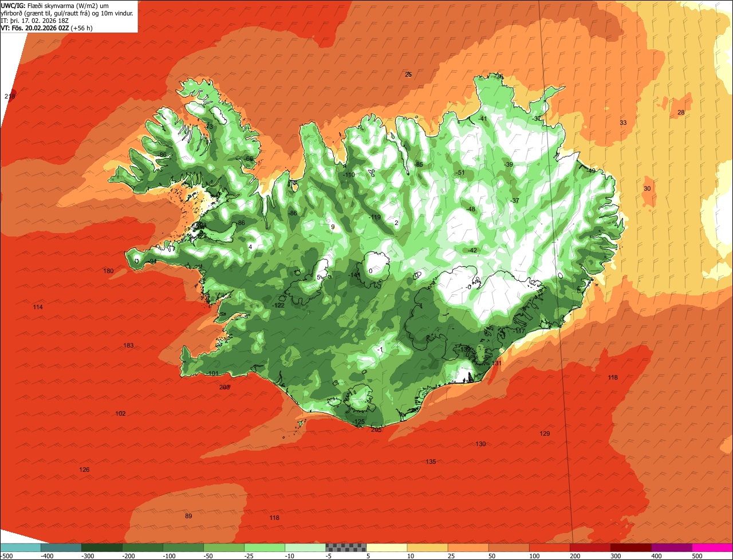
Task: Click the value -117 in southeast Iceland
Action: pyautogui.click(x=519, y=331)
